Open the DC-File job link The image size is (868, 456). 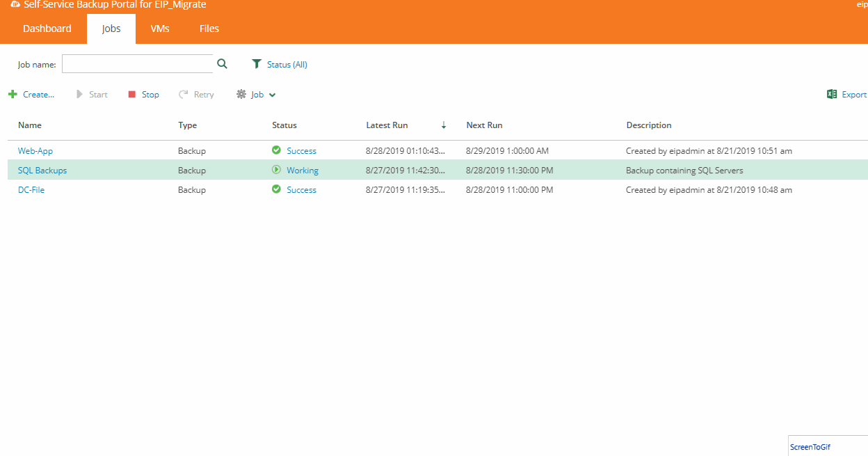(x=31, y=190)
